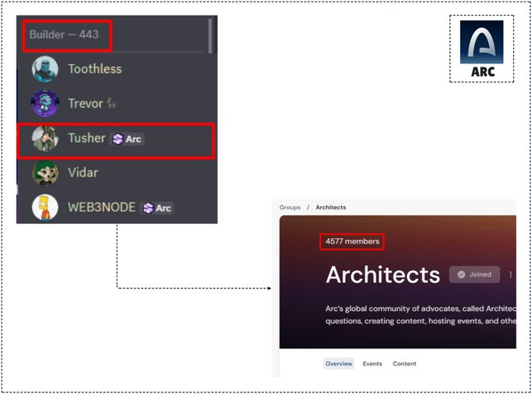Screen dimensions: 532x394
Task: Click the Builder — 443 role header
Action: (x=64, y=34)
